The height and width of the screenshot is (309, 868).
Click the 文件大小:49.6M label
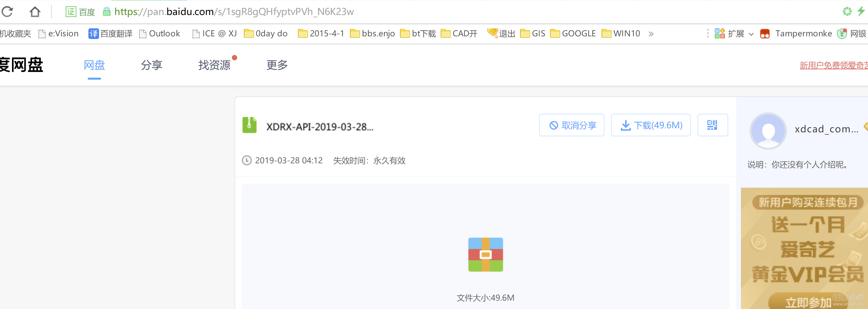[485, 298]
